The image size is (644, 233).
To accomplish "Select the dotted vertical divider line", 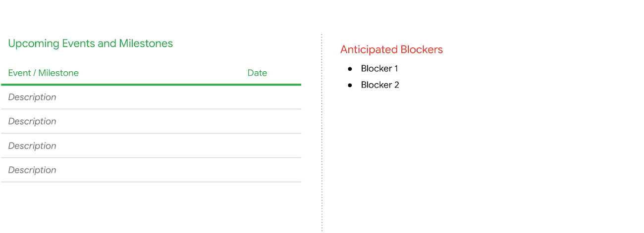I will point(322,133).
